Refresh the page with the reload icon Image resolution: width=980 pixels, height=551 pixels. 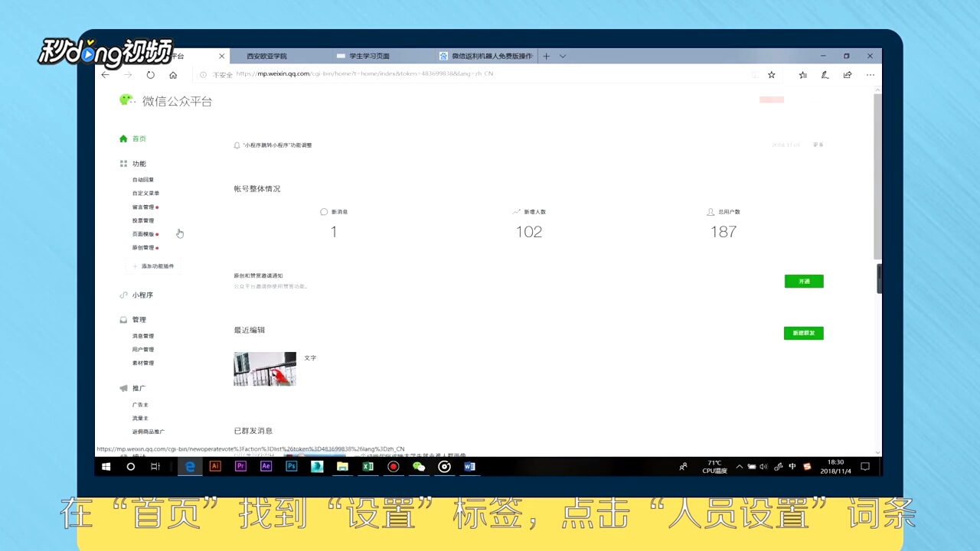[150, 75]
